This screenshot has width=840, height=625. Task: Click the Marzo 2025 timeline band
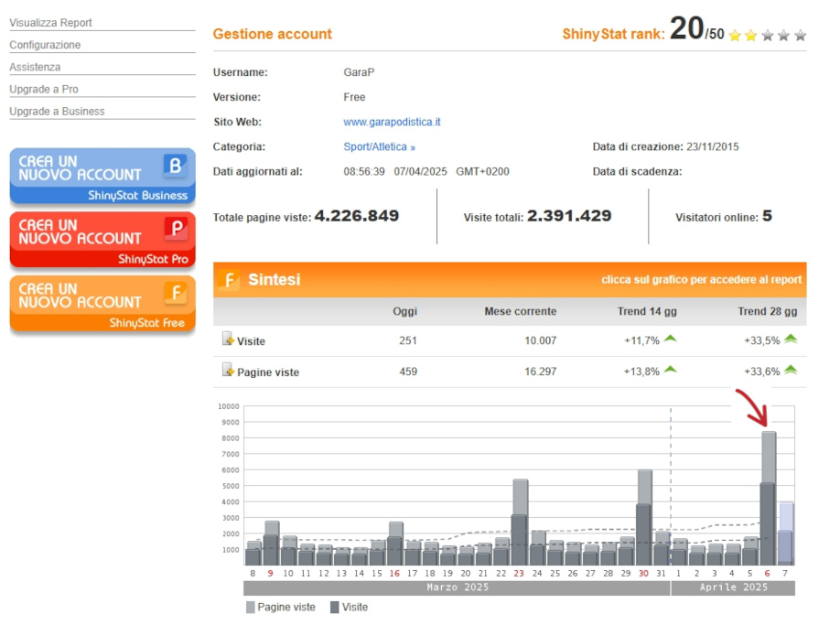457,587
